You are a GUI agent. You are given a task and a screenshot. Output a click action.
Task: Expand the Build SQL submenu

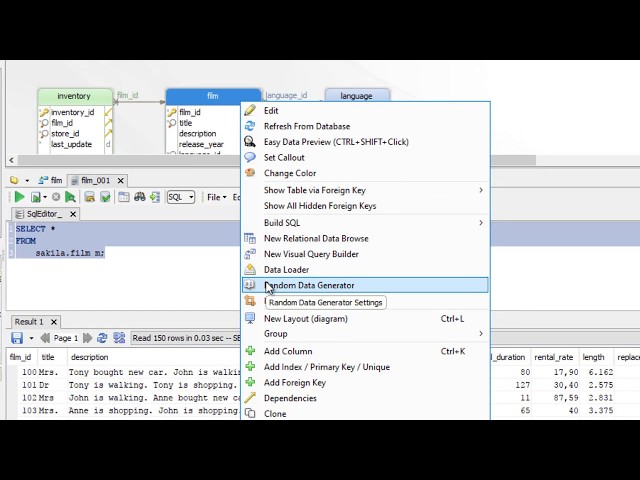pyautogui.click(x=365, y=223)
